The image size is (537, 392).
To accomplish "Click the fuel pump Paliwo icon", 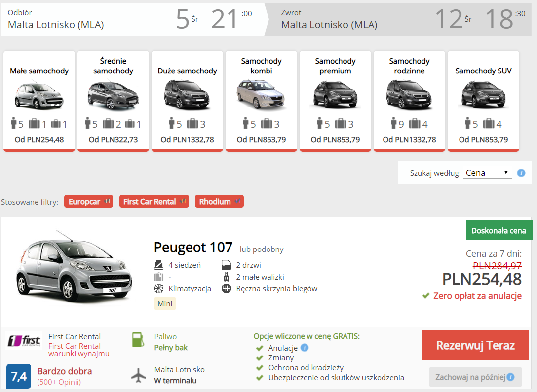I will click(138, 340).
